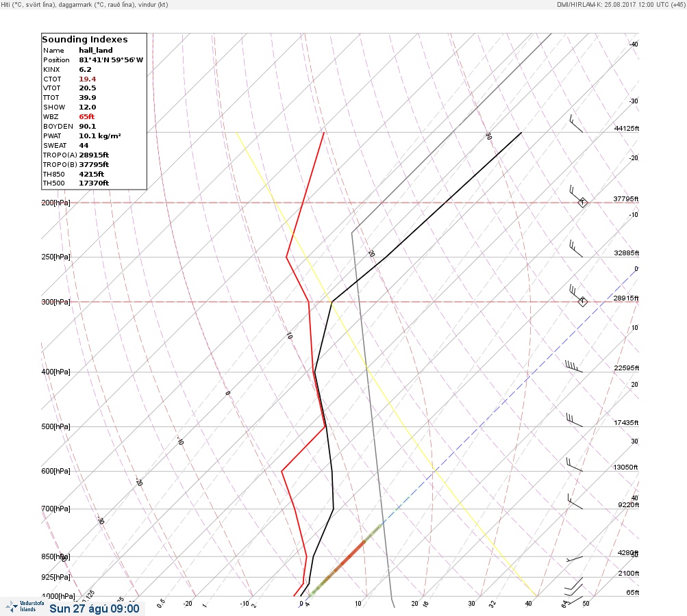Click the thick red-orange segment near 850hPa
Image resolution: width=687 pixels, height=616 pixels.
coord(349,557)
